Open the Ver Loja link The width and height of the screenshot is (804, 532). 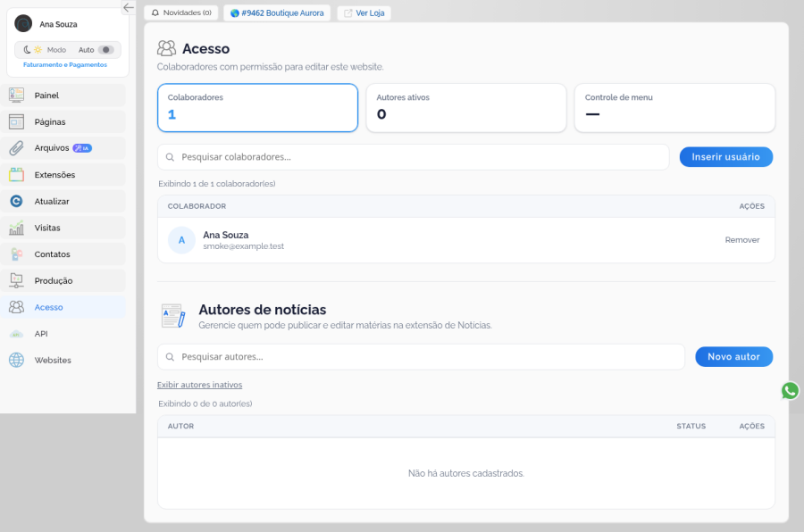(x=364, y=12)
